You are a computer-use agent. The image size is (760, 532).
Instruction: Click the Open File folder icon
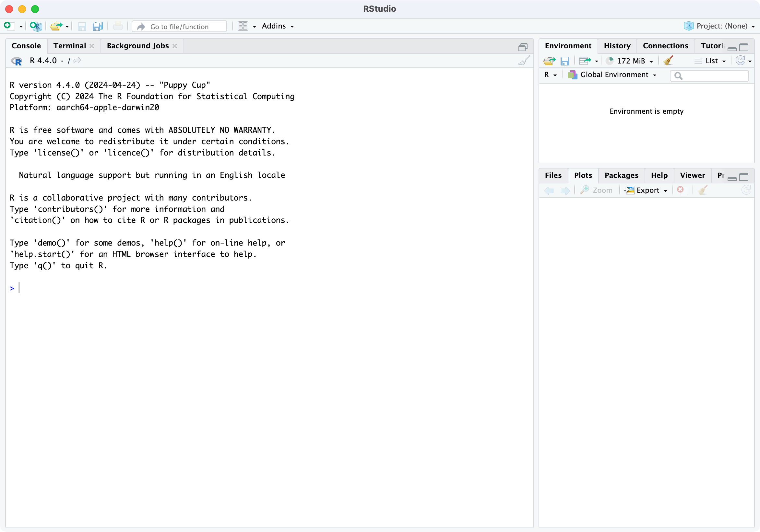56,26
